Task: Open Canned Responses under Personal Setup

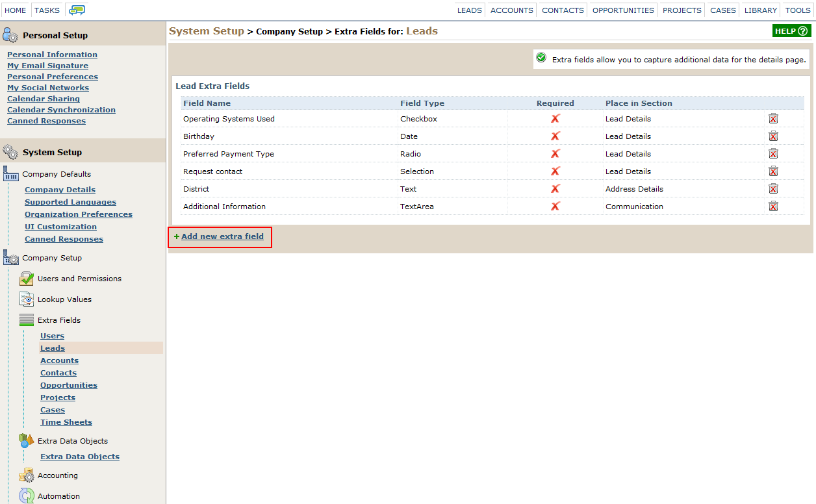Action: 46,121
